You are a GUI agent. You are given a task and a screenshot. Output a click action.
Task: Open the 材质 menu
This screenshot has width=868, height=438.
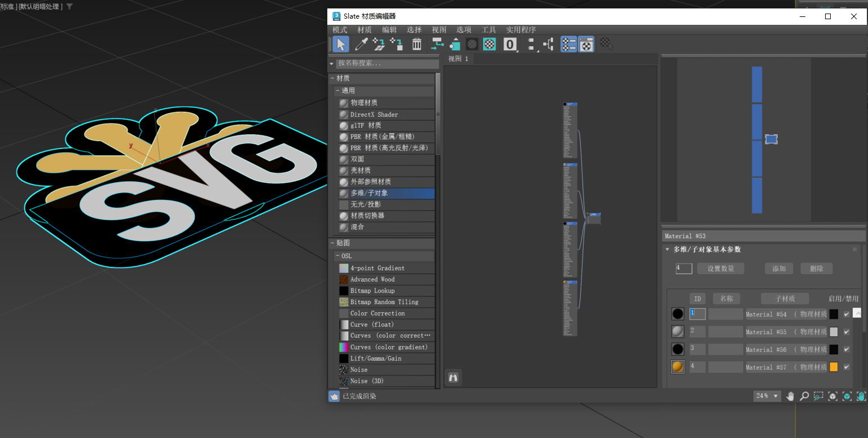pos(365,30)
